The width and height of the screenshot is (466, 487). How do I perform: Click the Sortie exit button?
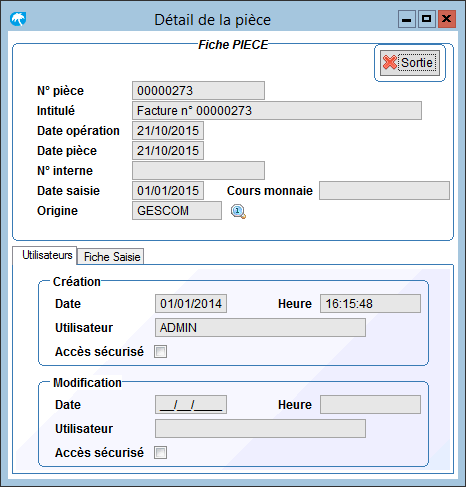(410, 63)
